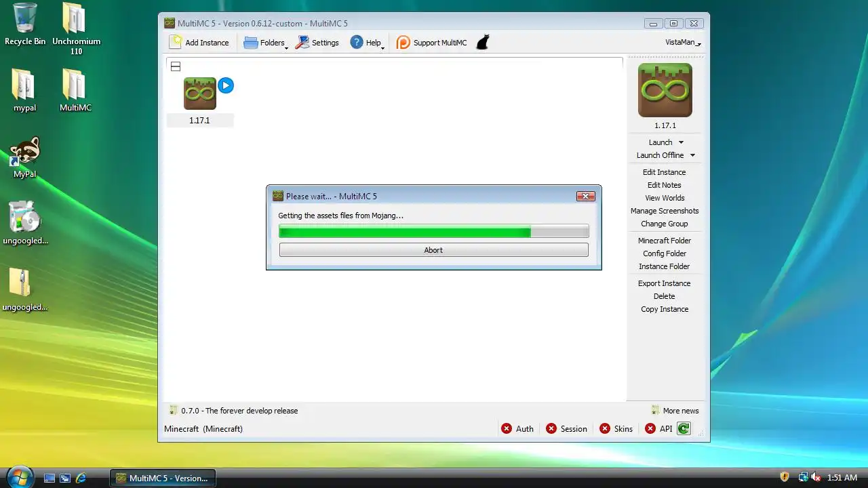Open the Instance Folder
Viewport: 868px width, 488px height.
click(665, 266)
